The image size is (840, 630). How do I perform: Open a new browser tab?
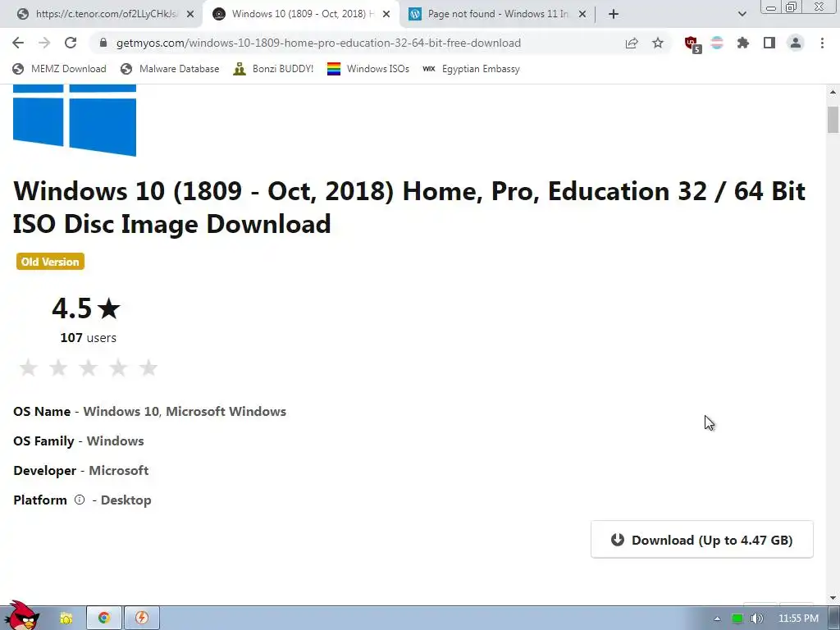click(614, 14)
